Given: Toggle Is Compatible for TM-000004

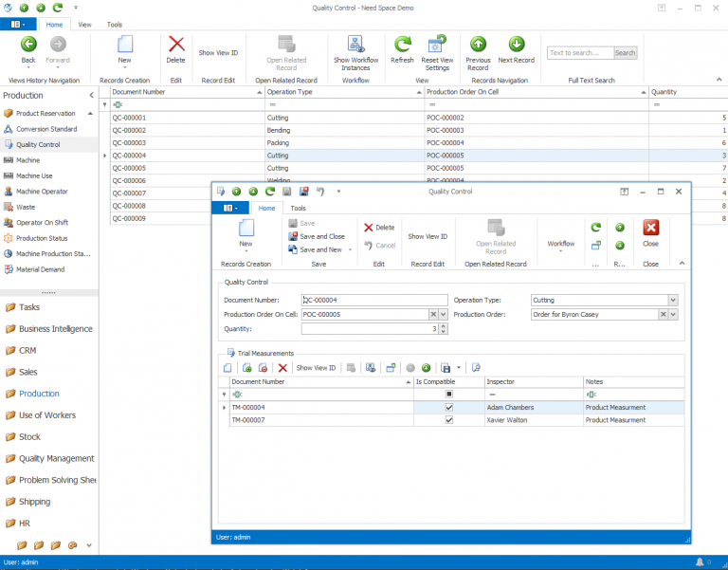Looking at the screenshot, I should click(448, 408).
